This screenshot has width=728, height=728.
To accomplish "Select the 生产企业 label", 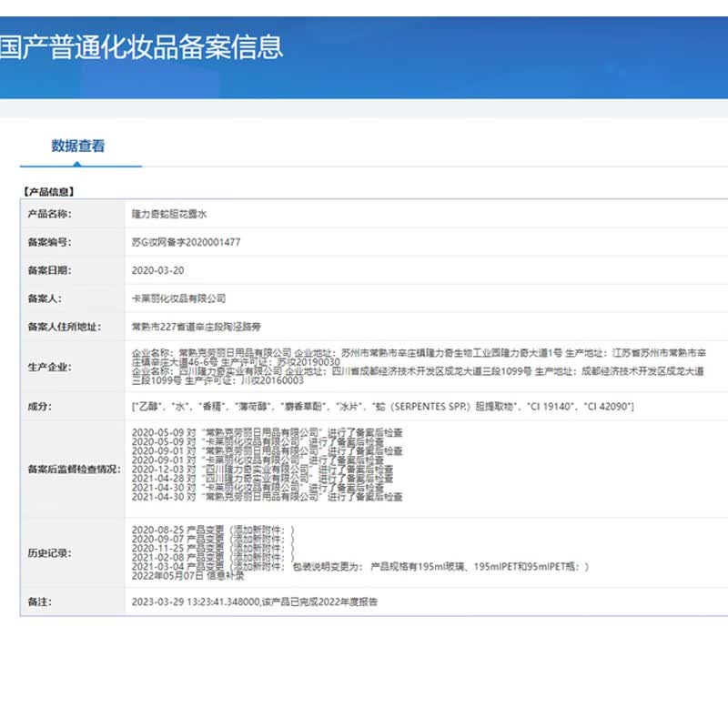I will tap(50, 368).
